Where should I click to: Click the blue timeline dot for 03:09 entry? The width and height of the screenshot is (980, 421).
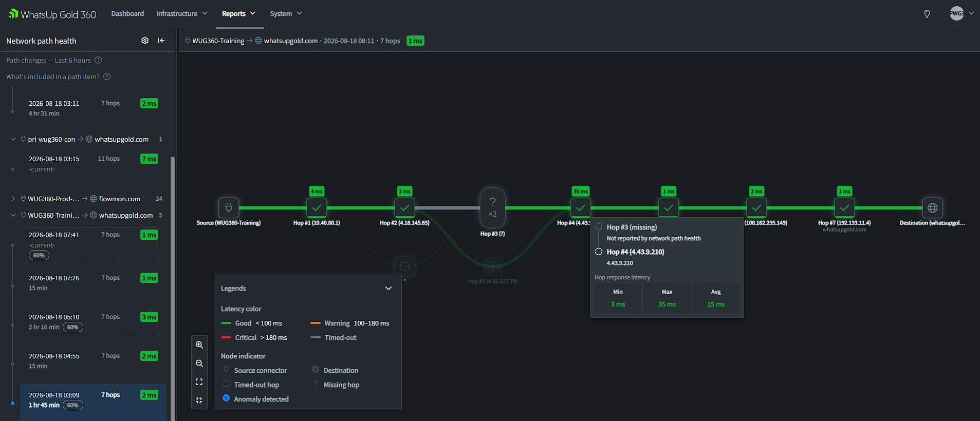pyautogui.click(x=12, y=403)
